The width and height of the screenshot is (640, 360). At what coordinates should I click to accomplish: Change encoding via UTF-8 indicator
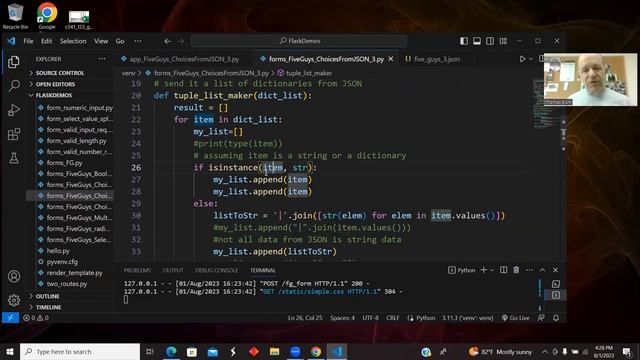[370, 318]
